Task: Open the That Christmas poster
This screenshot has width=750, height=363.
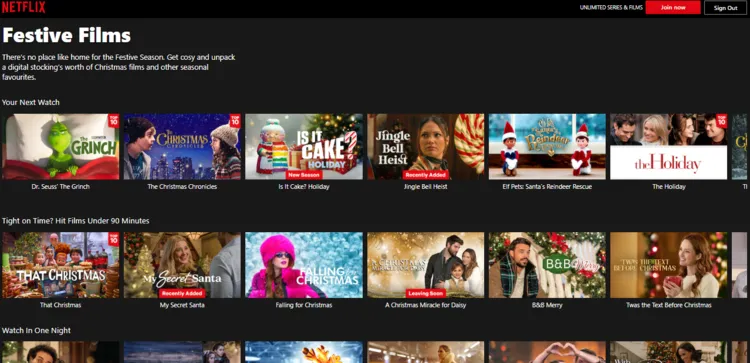Action: tap(61, 265)
